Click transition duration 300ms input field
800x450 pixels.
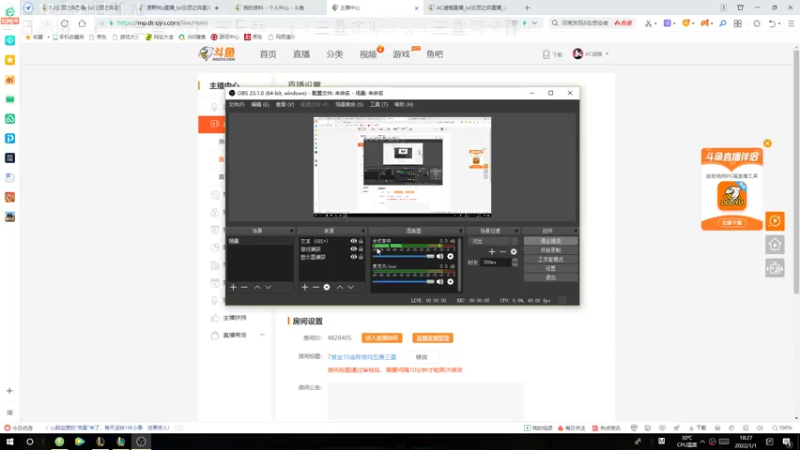coord(496,262)
